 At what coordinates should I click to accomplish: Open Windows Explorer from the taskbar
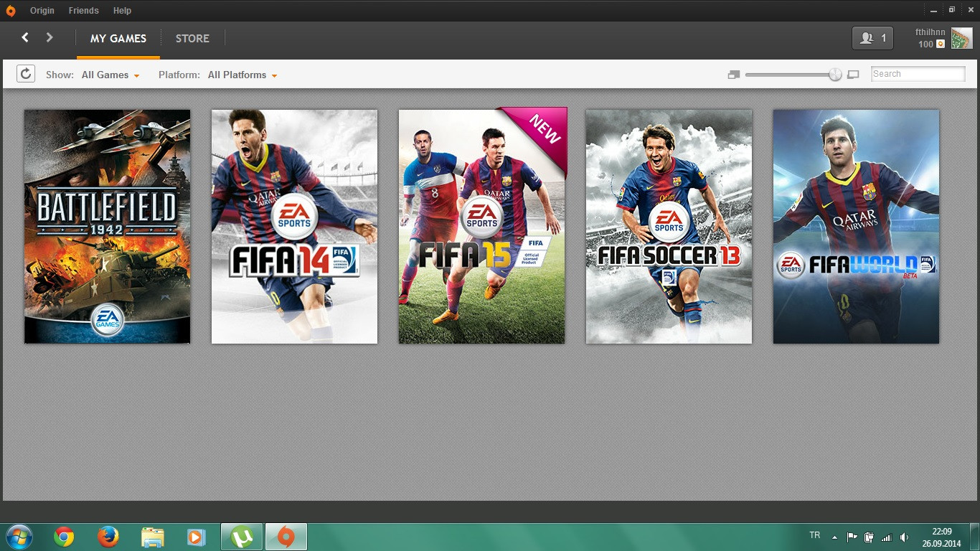(x=152, y=537)
